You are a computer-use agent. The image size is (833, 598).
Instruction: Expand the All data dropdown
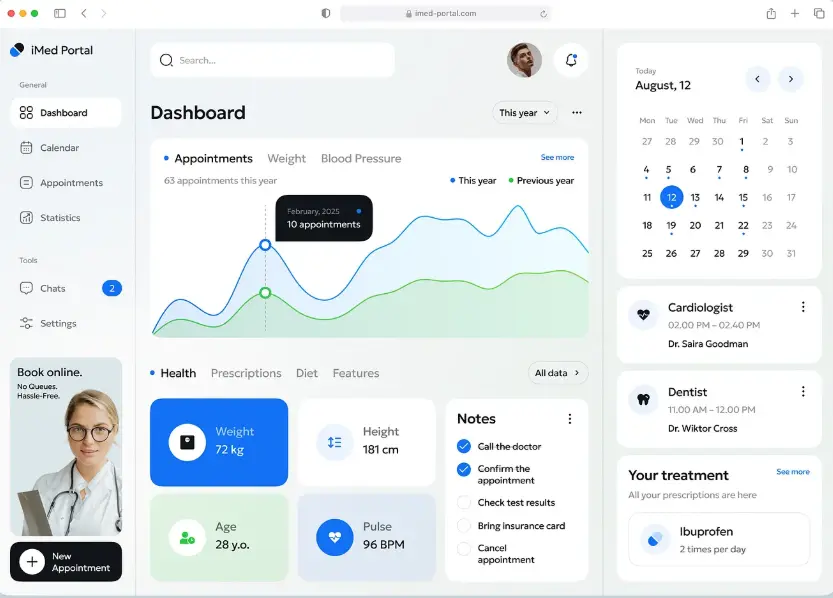tap(557, 372)
